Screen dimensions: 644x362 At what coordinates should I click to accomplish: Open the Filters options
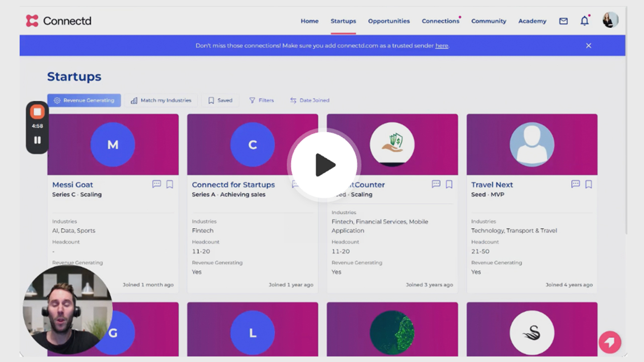(x=262, y=100)
